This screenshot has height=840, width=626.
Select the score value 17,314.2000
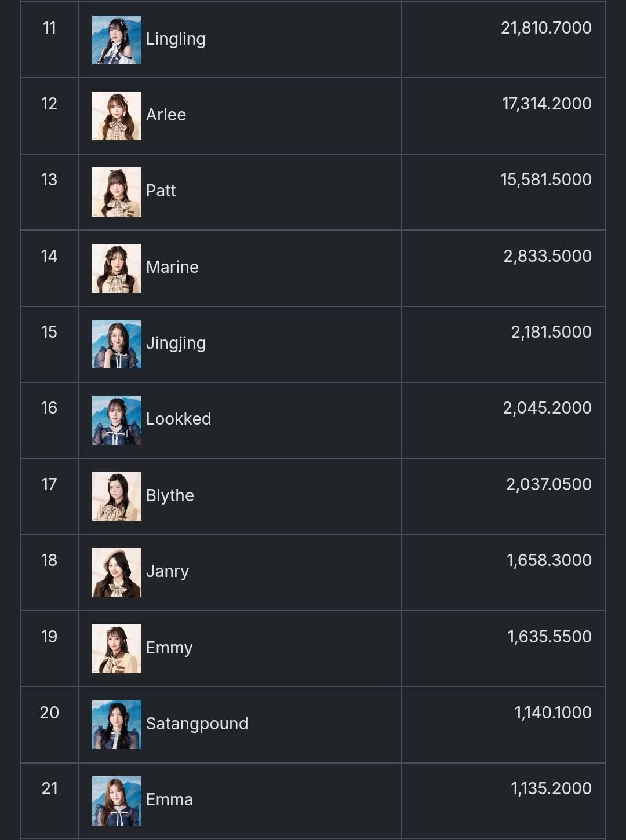click(x=547, y=104)
